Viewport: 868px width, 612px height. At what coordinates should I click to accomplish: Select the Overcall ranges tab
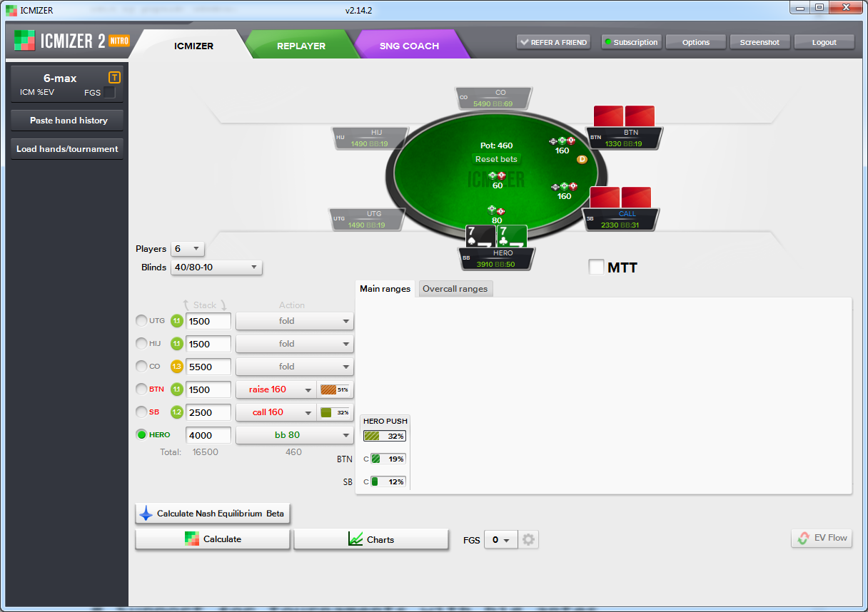coord(455,289)
